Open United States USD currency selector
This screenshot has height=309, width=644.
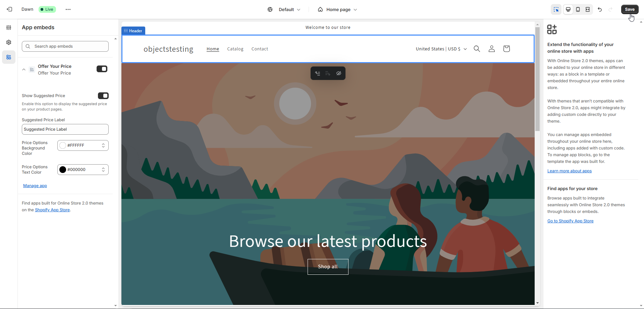tap(441, 49)
